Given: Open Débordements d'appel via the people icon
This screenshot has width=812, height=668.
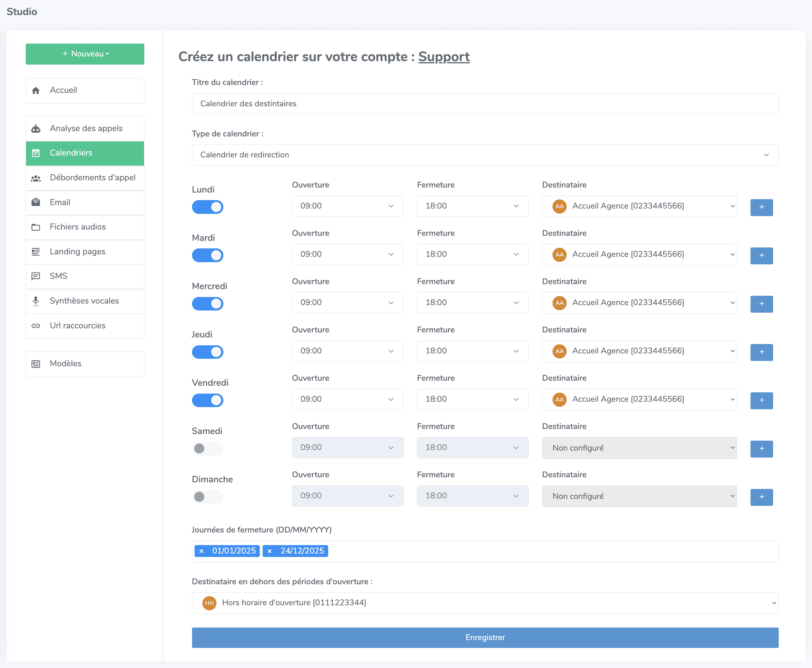Looking at the screenshot, I should click(x=36, y=178).
